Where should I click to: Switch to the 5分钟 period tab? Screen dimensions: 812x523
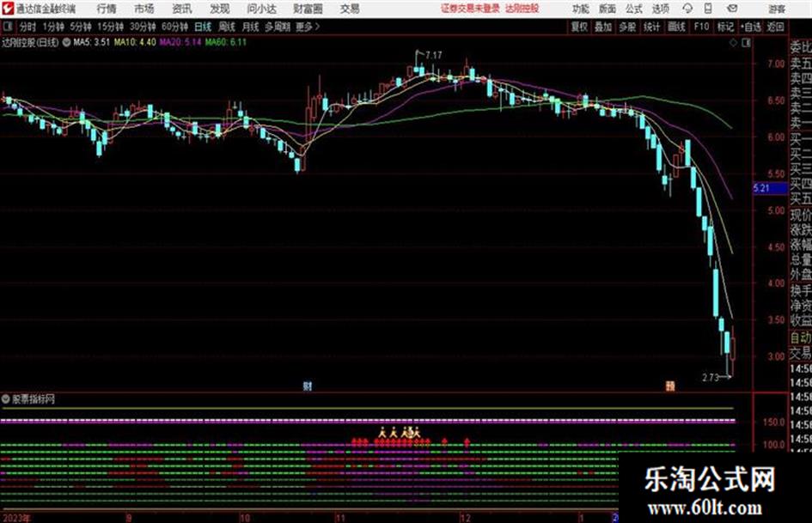[80, 27]
